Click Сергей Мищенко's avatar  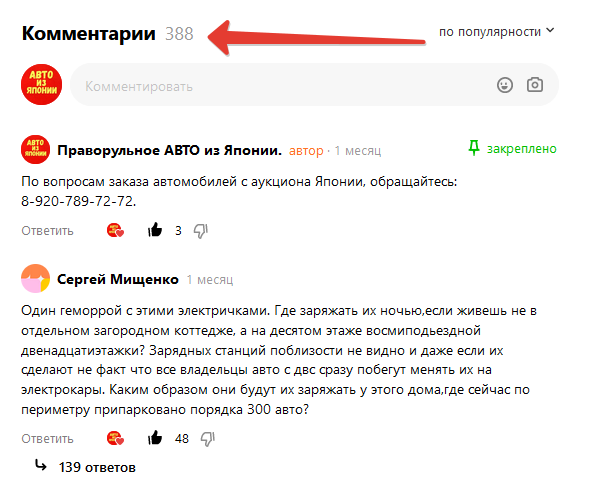(35, 279)
